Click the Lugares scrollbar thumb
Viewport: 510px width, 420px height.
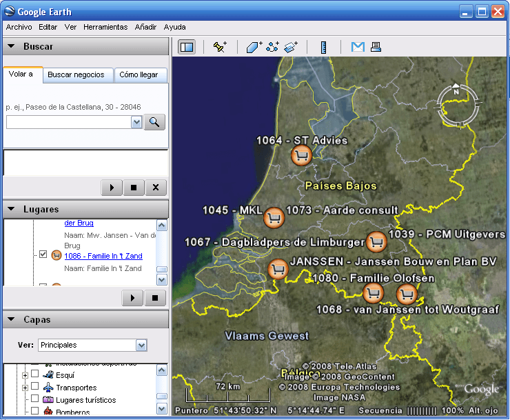click(162, 269)
